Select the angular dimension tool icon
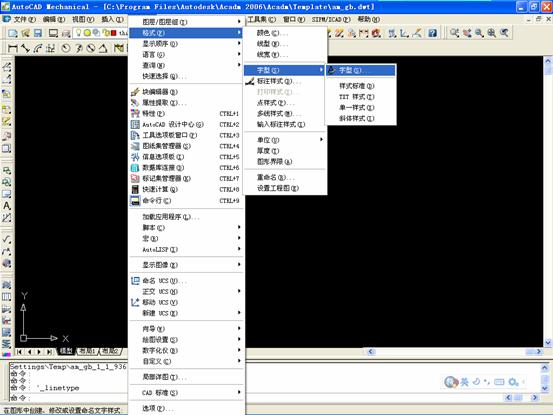The width and height of the screenshot is (553, 415). click(103, 48)
